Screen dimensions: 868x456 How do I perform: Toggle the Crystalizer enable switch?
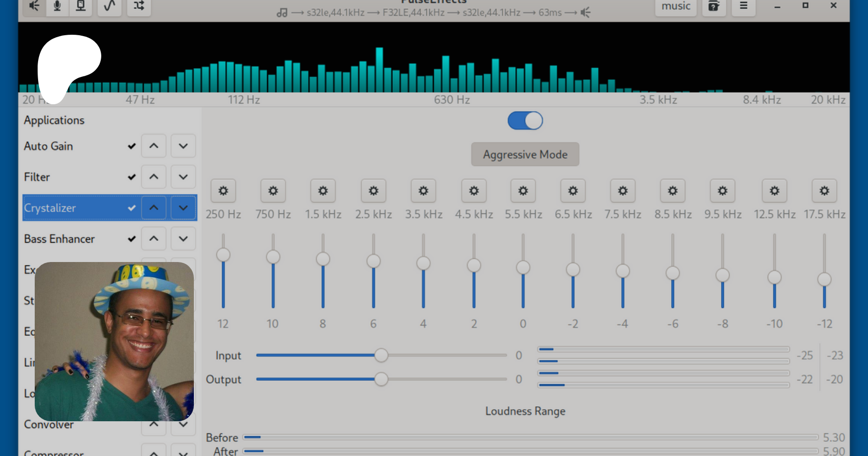(x=525, y=121)
